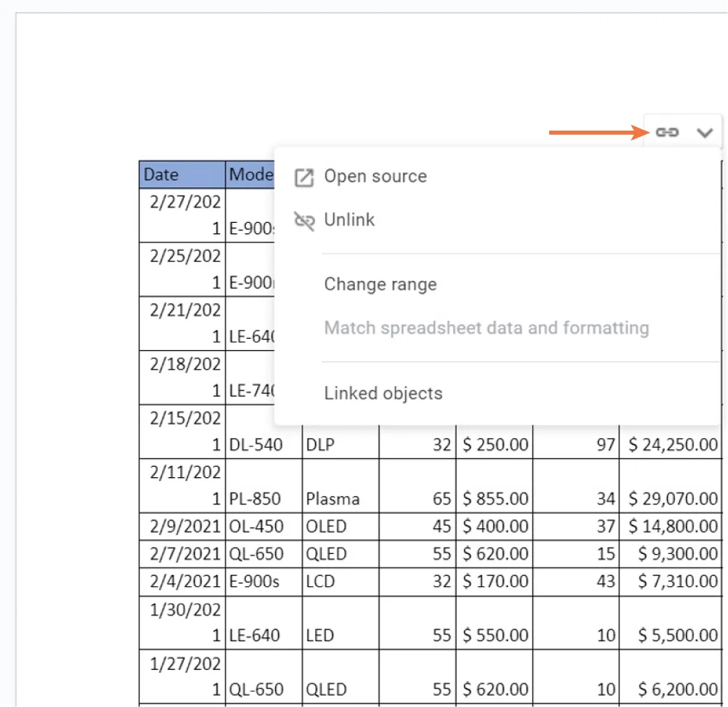The width and height of the screenshot is (728, 707).
Task: Open the chevron dropdown beside the link icon
Action: click(x=705, y=131)
